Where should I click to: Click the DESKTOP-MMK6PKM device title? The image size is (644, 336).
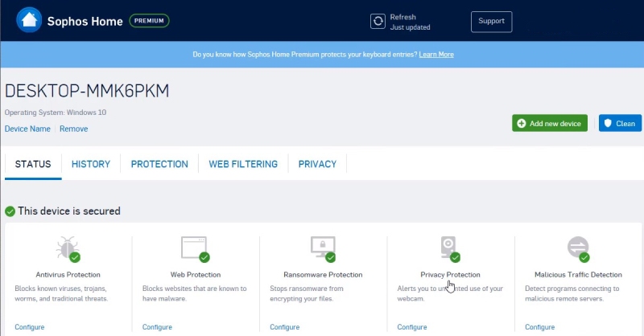(87, 91)
